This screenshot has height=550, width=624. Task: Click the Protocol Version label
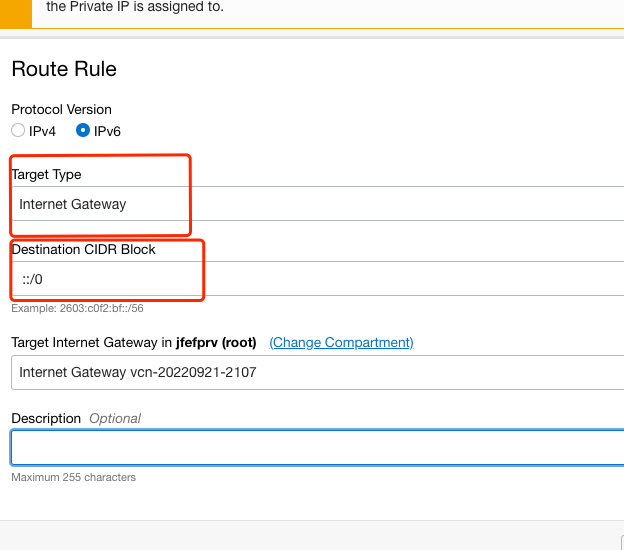(61, 109)
